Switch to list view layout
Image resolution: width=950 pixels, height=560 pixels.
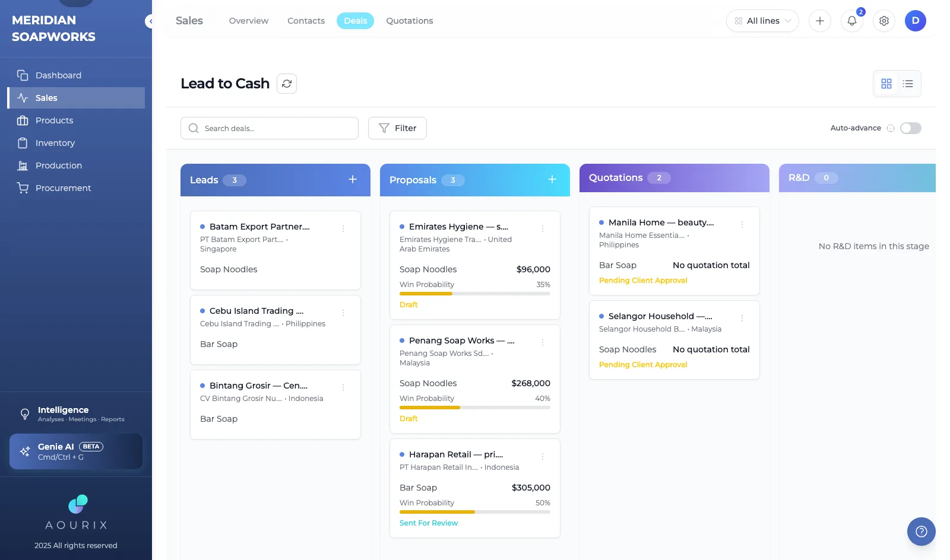[908, 84]
